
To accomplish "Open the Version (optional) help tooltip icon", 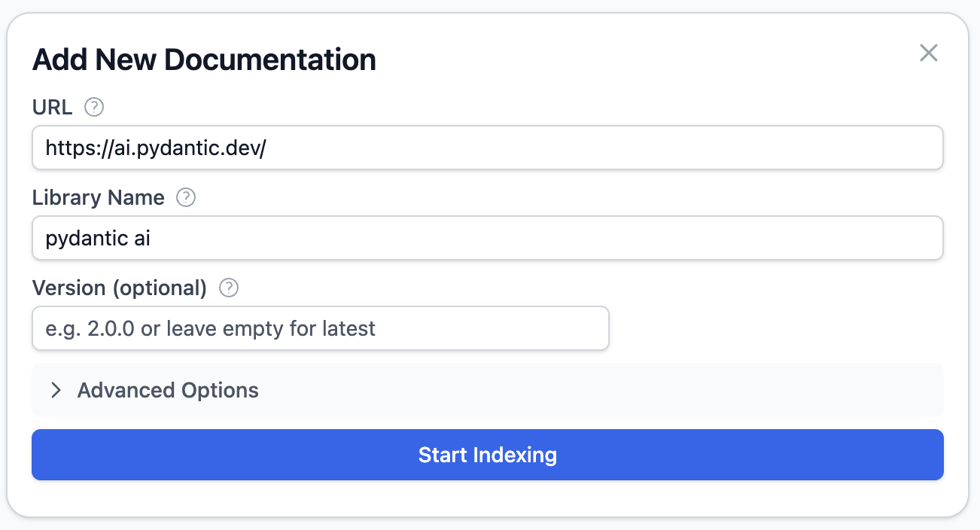I will coord(228,288).
